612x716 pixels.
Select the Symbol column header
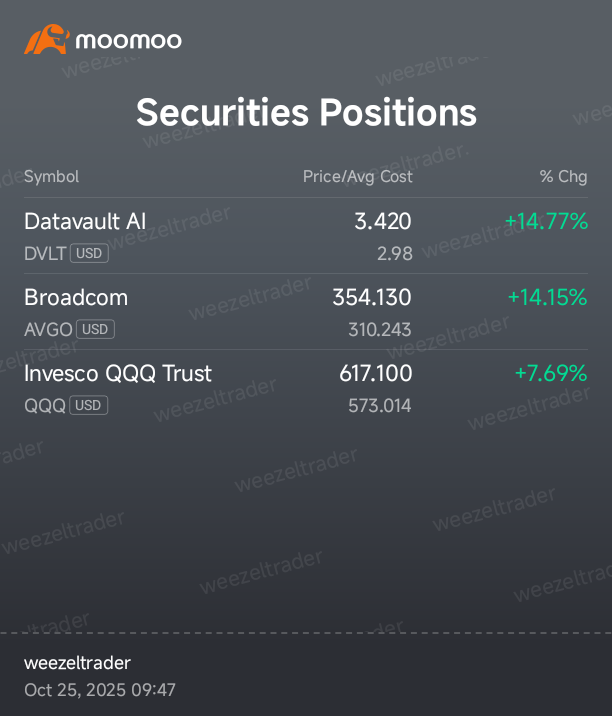tap(52, 177)
